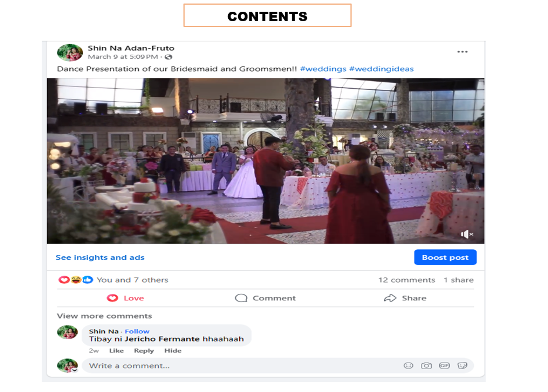Image resolution: width=548 pixels, height=392 pixels.
Task: View the 1 share details
Action: (459, 280)
